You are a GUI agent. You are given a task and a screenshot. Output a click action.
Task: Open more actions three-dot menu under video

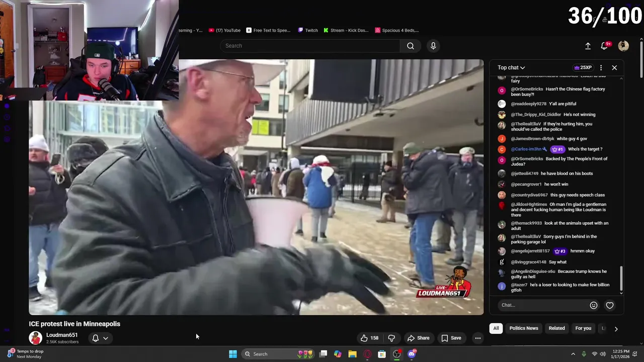tap(478, 338)
